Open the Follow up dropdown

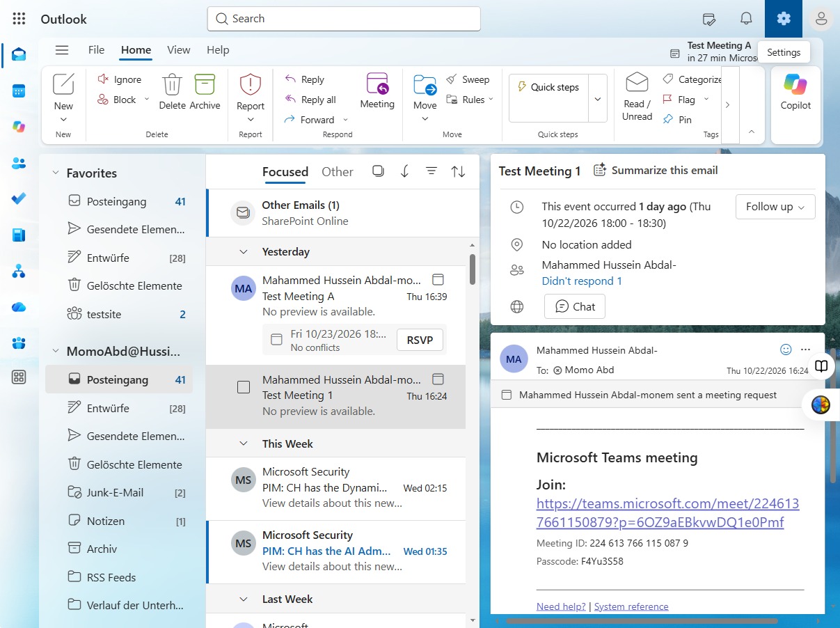pyautogui.click(x=775, y=207)
